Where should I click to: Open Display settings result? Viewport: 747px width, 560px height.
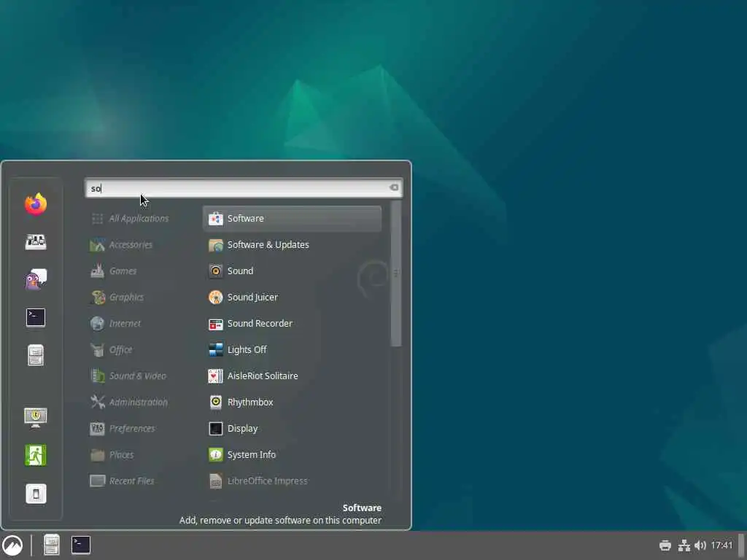tap(292, 429)
